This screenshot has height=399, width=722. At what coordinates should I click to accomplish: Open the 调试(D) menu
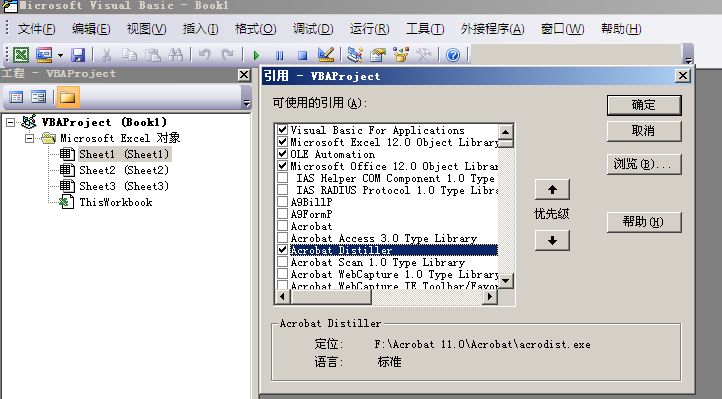[x=313, y=29]
